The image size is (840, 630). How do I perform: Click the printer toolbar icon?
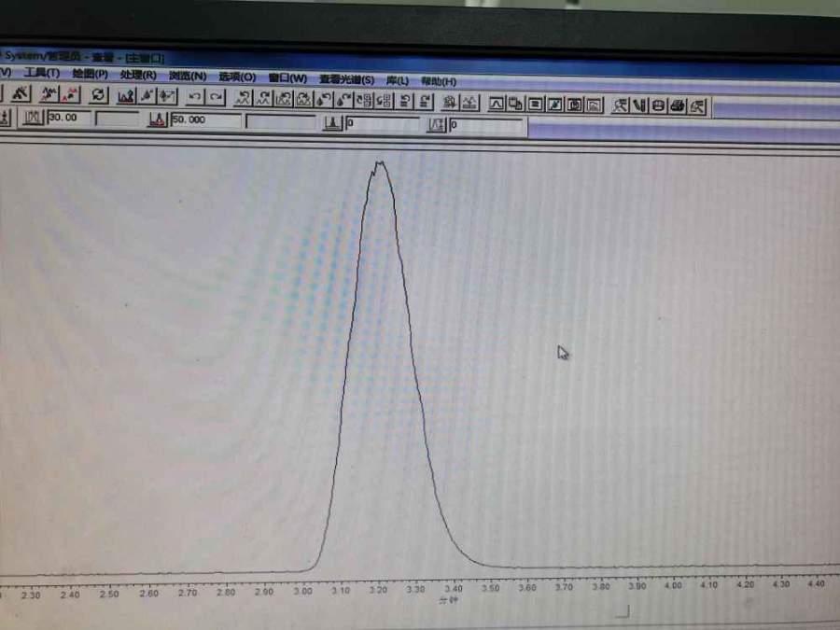point(678,105)
